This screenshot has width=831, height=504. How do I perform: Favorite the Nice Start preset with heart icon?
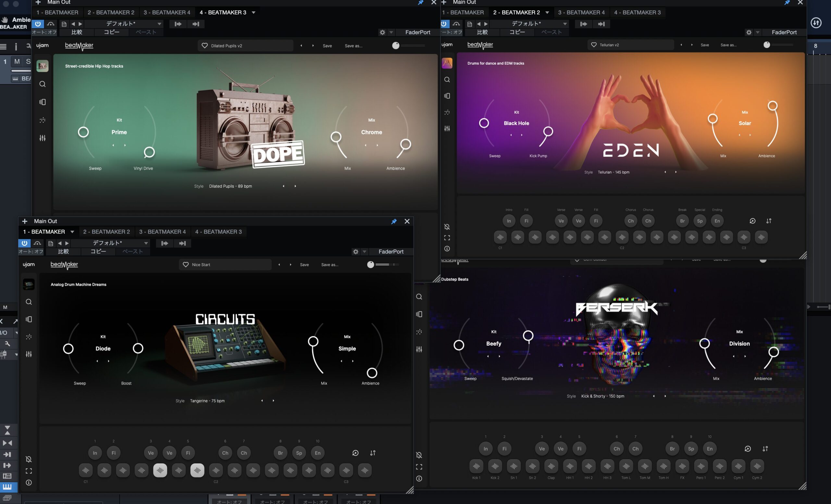click(x=185, y=264)
